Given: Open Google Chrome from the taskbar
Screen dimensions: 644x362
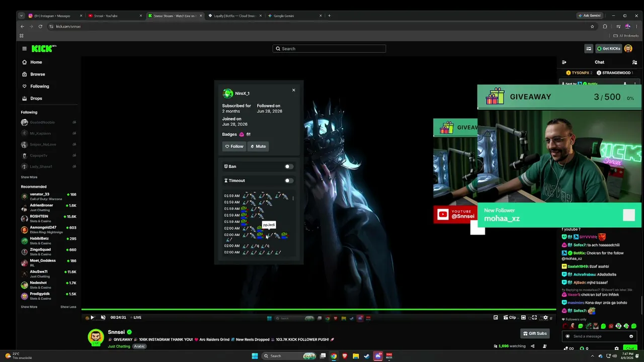Looking at the screenshot, I should pos(334,356).
